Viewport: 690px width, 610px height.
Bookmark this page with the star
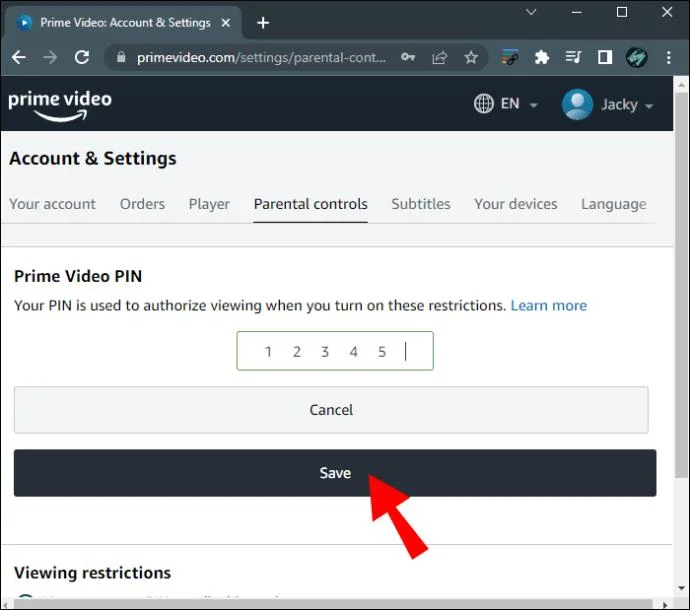tap(471, 57)
